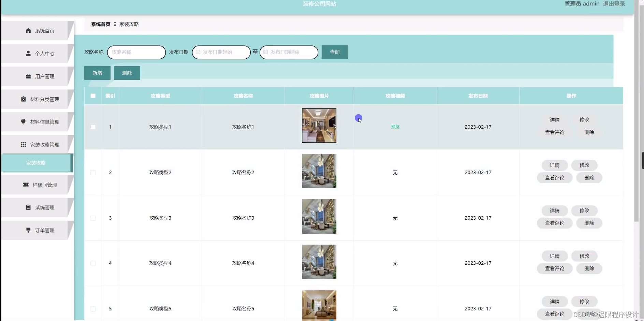Click the home icon beside 系统首页
The width and height of the screenshot is (644, 321).
(28, 30)
